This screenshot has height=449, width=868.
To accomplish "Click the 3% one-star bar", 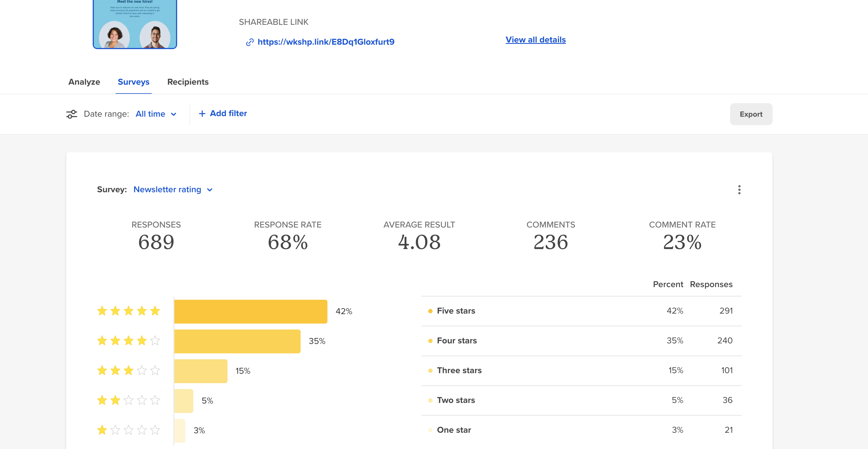I will point(180,431).
